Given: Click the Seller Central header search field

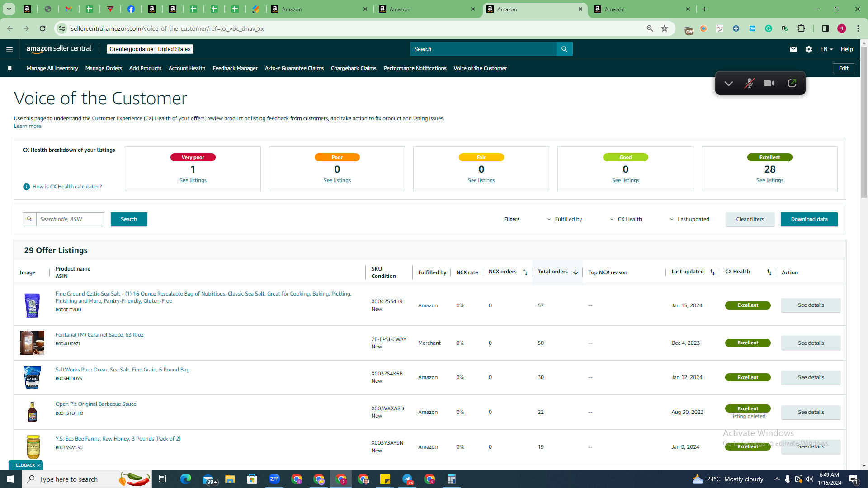Looking at the screenshot, I should tap(483, 49).
